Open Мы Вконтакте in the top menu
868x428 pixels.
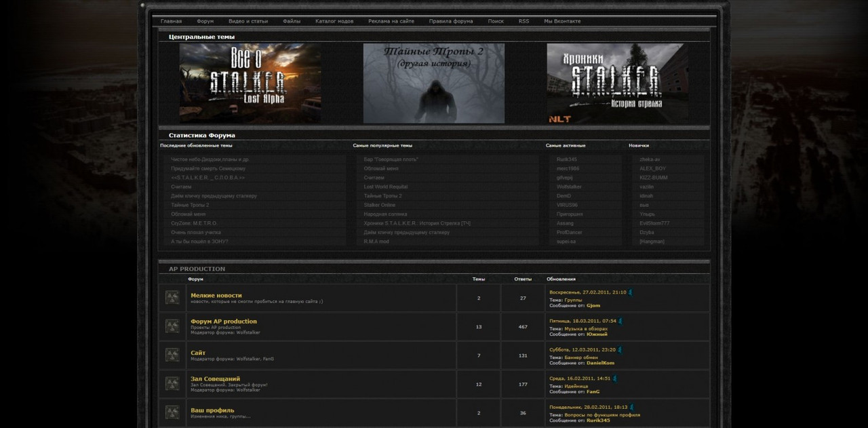(x=562, y=21)
